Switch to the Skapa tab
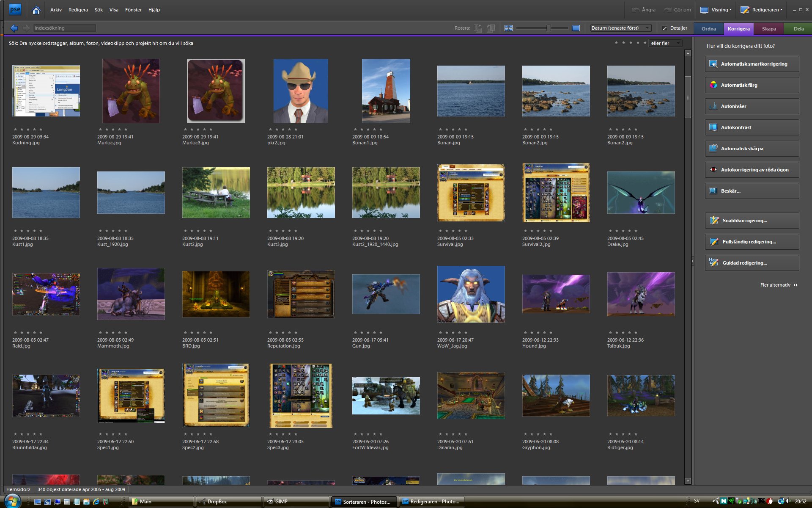Screen dimensions: 812x508 click(x=768, y=29)
